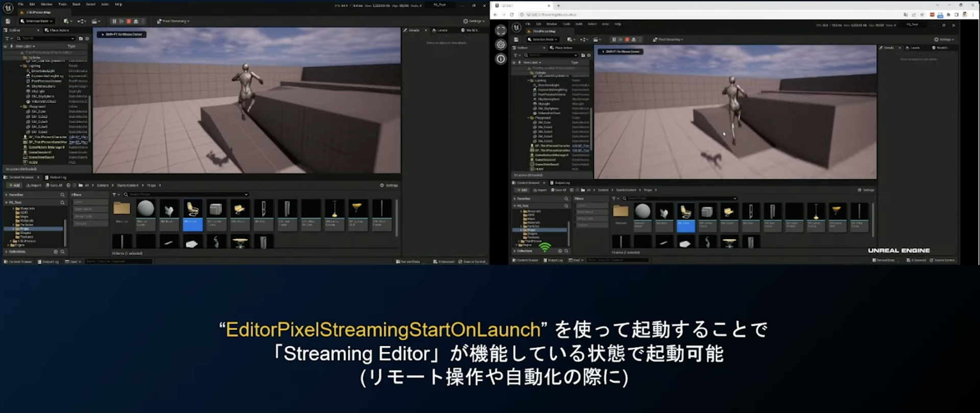Open Pixel Streaming dropdown in left editor
This screenshot has width=980, height=413.
pos(173,21)
